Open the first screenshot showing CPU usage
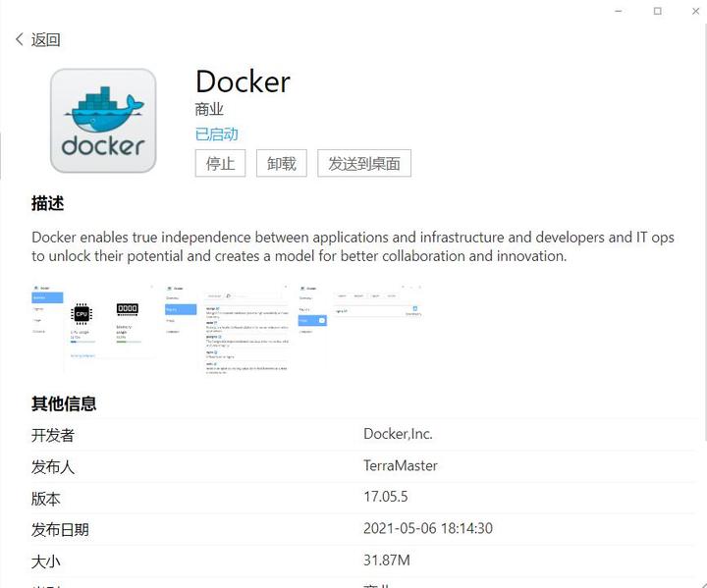Screen dimensions: 707x588 (93, 328)
